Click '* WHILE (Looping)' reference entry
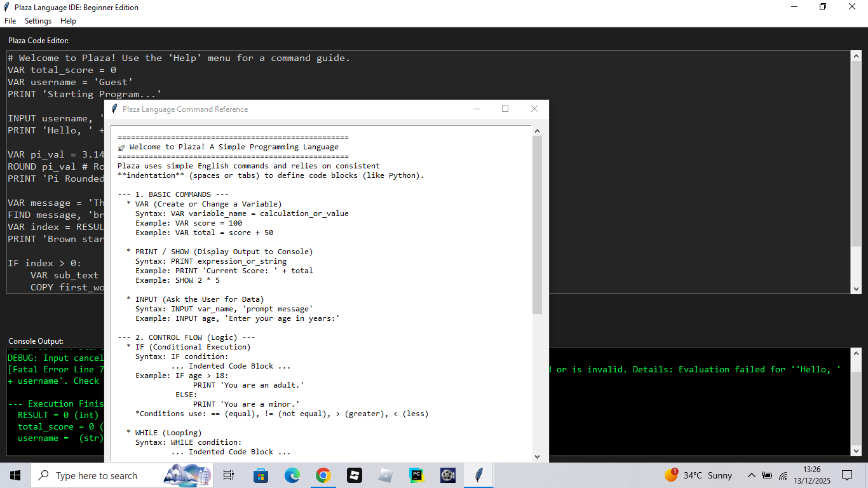This screenshot has width=868, height=488. [x=164, y=433]
